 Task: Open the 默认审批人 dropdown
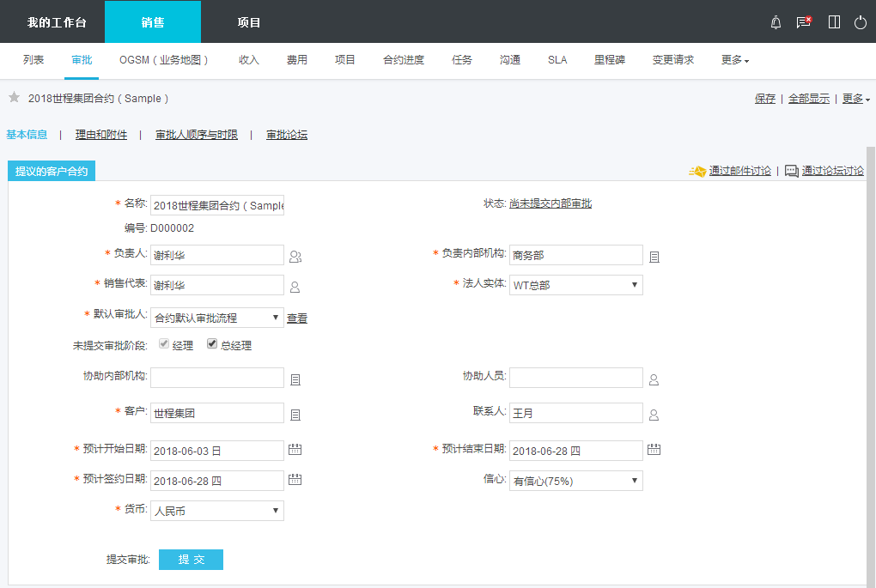(x=217, y=318)
